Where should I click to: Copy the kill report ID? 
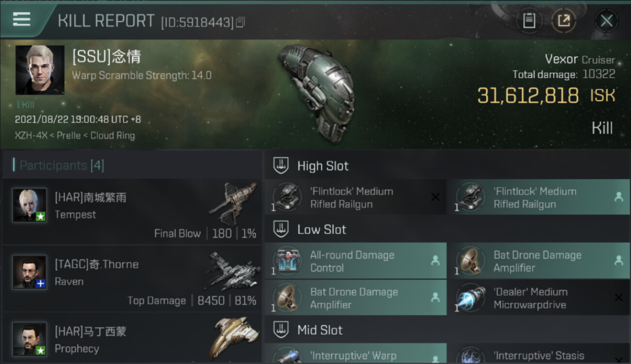[x=241, y=22]
